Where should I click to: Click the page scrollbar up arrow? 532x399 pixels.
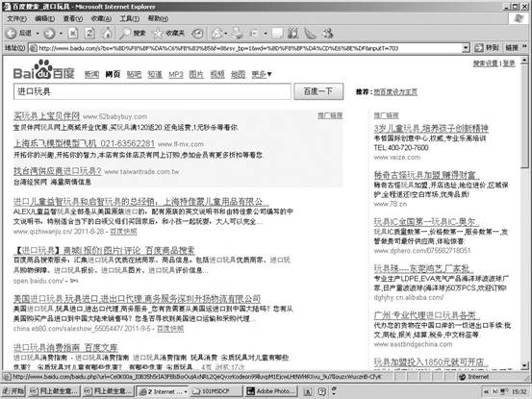[524, 61]
